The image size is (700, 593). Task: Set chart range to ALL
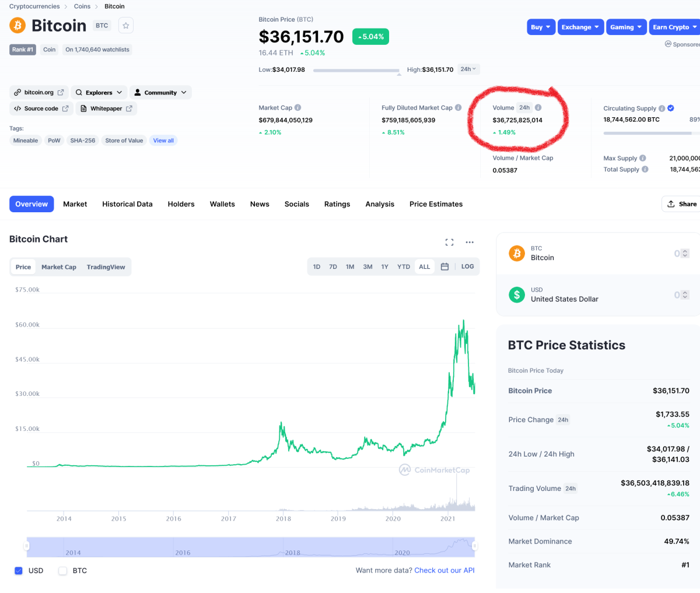[425, 266]
